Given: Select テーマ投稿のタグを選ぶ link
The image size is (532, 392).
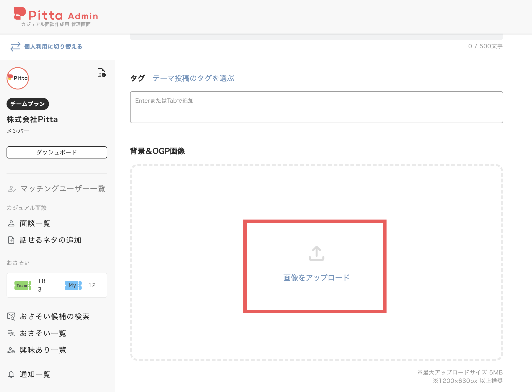Looking at the screenshot, I should tap(193, 78).
